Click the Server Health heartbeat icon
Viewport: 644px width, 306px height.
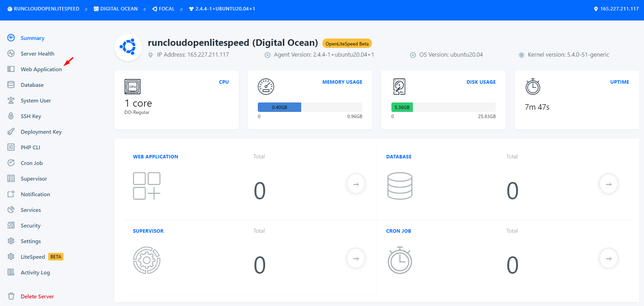coord(11,53)
